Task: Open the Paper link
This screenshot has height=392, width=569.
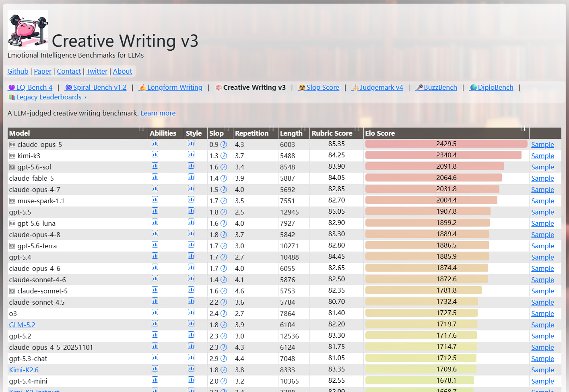Action: 43,71
